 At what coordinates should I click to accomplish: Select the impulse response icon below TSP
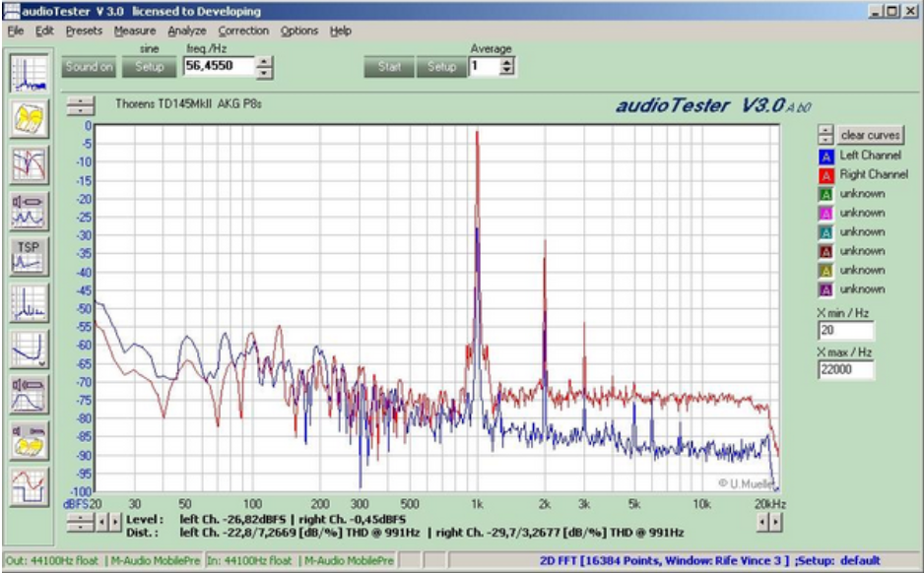[29, 301]
